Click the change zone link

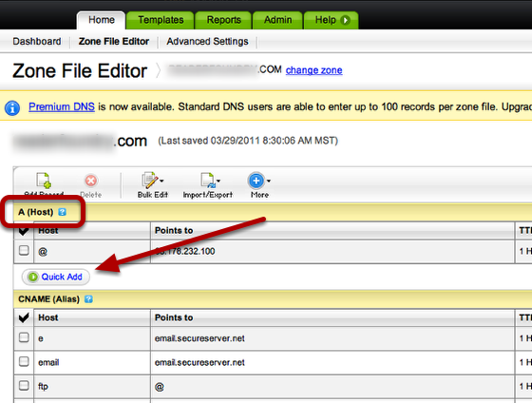tap(313, 70)
